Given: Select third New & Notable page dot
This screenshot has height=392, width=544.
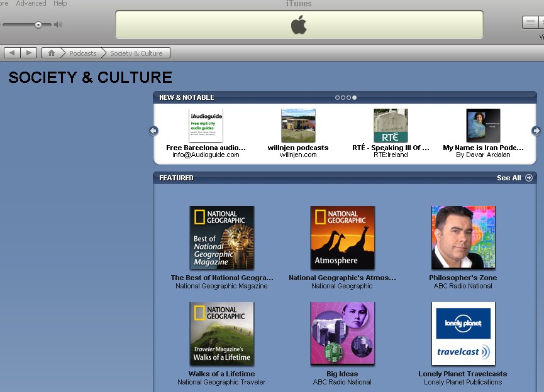Looking at the screenshot, I should 348,98.
